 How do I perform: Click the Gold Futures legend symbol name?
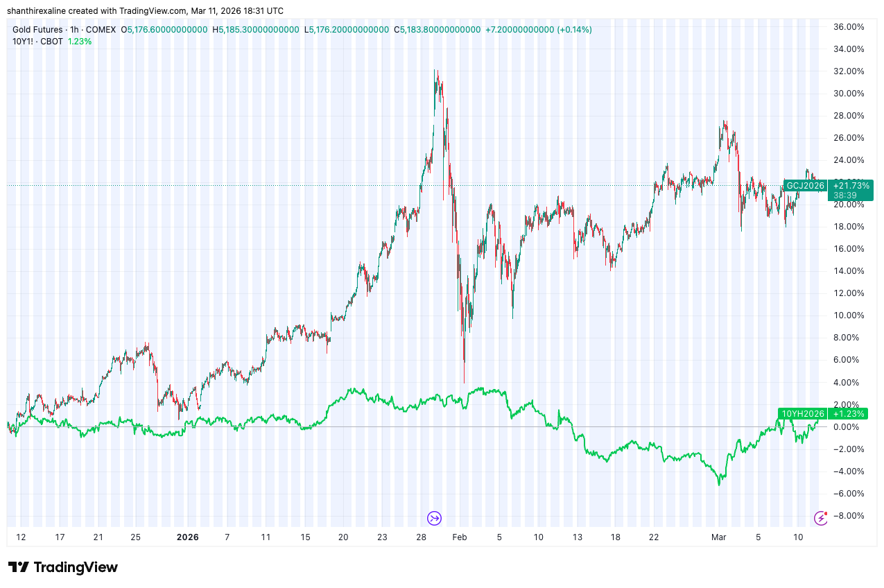click(x=37, y=30)
